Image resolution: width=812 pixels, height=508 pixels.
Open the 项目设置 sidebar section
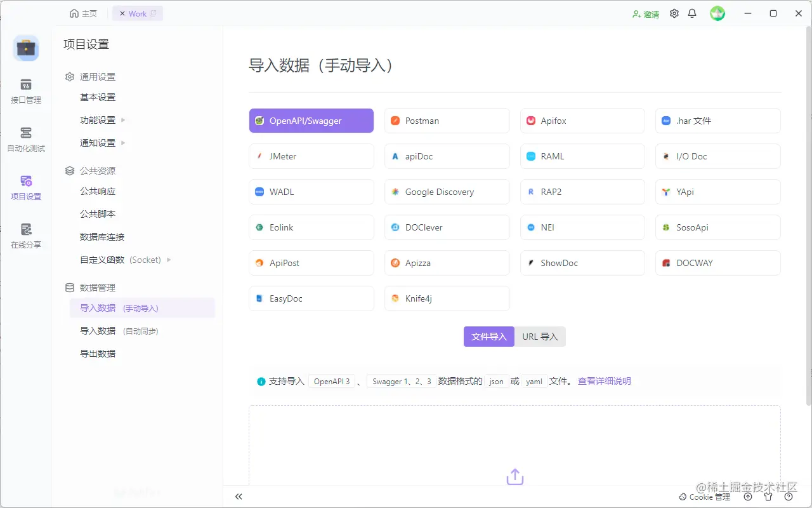pyautogui.click(x=26, y=188)
